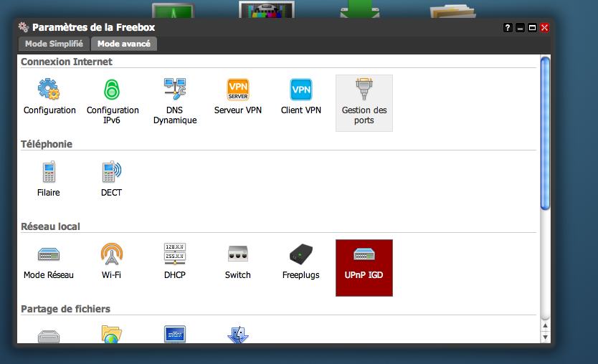Click the blue monitor sharing icon
The height and width of the screenshot is (364, 598).
(175, 335)
